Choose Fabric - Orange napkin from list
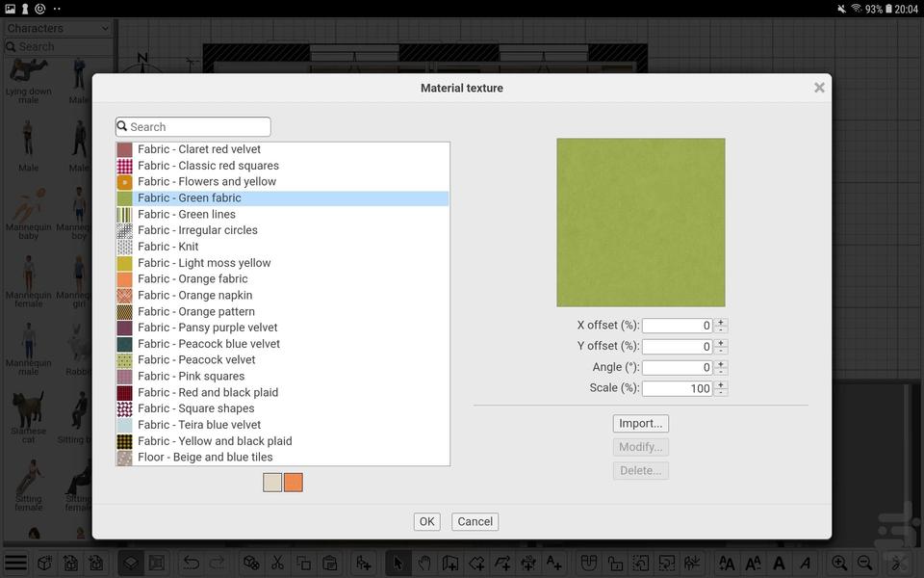 194,295
